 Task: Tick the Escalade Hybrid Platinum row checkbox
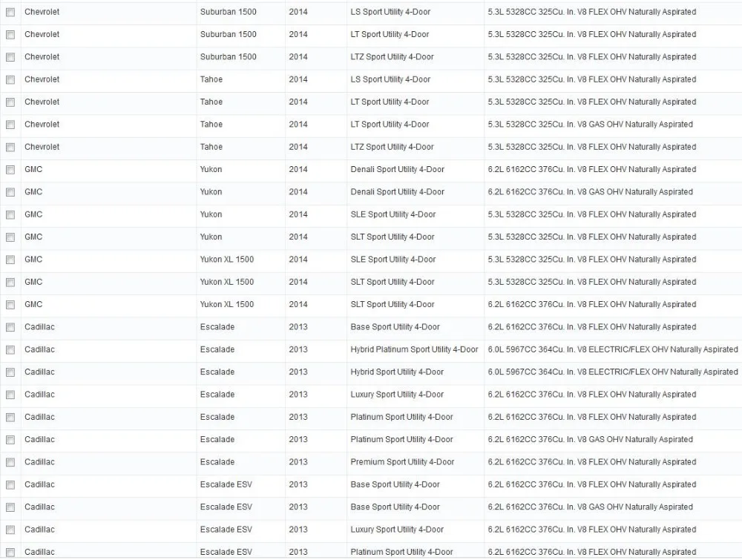pos(10,350)
